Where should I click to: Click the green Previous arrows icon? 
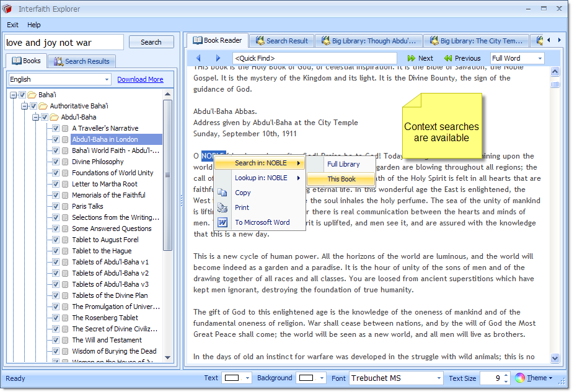[x=448, y=58]
